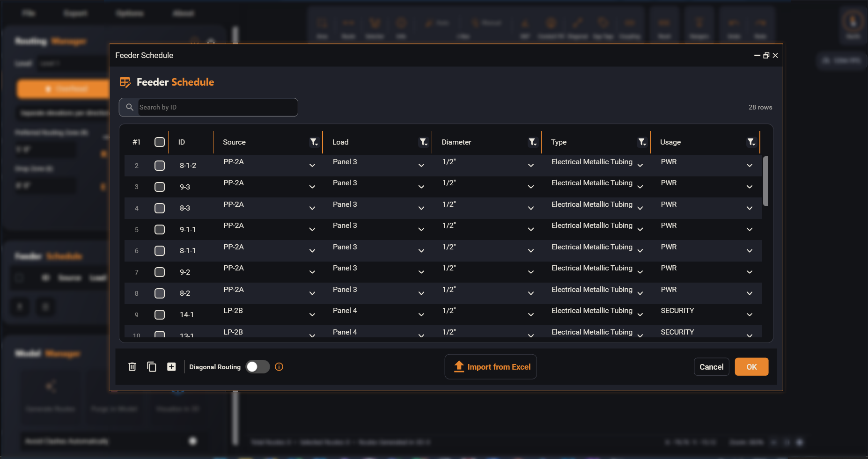Viewport: 868px width, 459px height.
Task: Expand Usage dropdown in row 14-1
Action: point(750,314)
